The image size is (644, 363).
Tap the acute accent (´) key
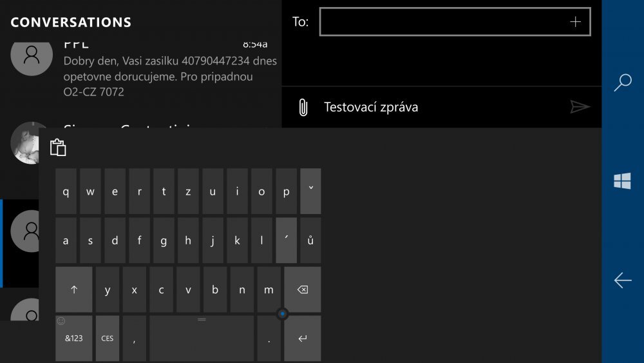(287, 240)
